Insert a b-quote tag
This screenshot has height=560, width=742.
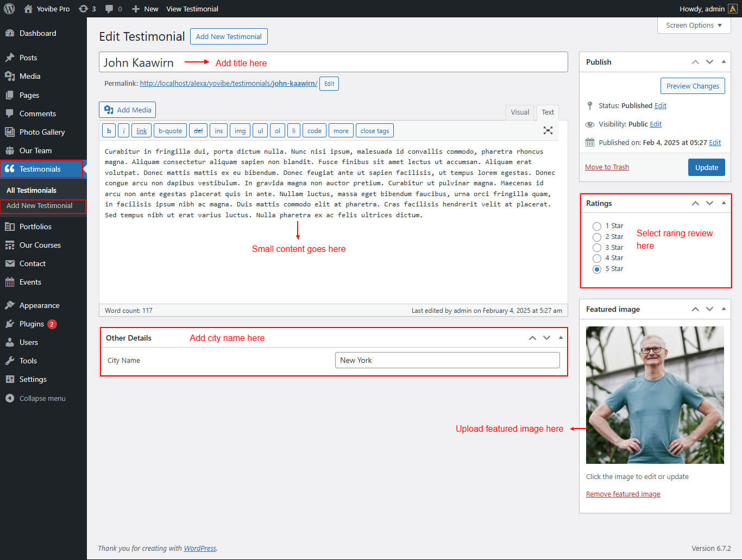coord(171,130)
